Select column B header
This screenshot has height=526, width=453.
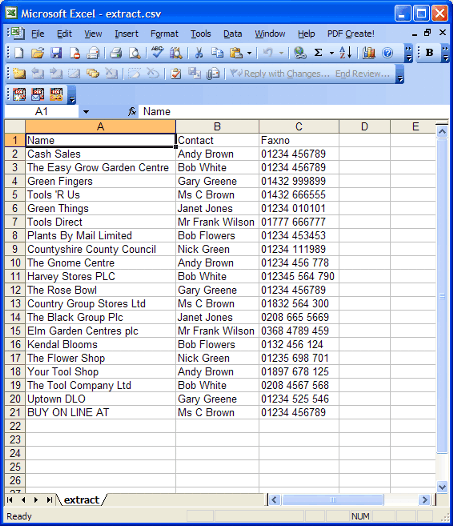[217, 127]
